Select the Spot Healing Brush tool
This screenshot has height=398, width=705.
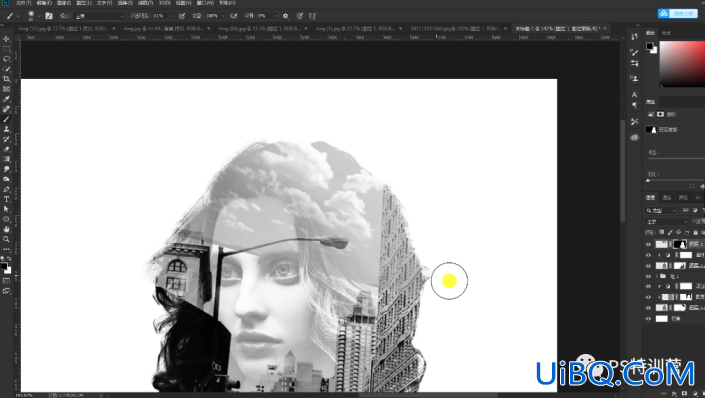(6, 109)
